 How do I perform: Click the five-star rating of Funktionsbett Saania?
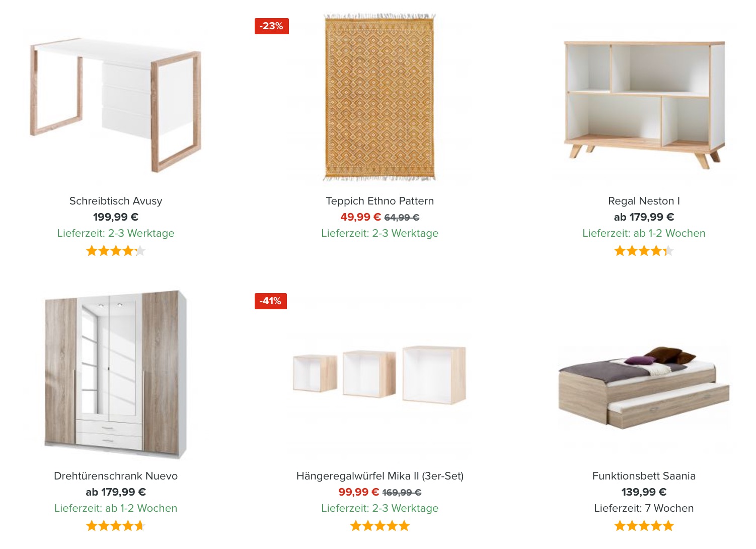644,526
